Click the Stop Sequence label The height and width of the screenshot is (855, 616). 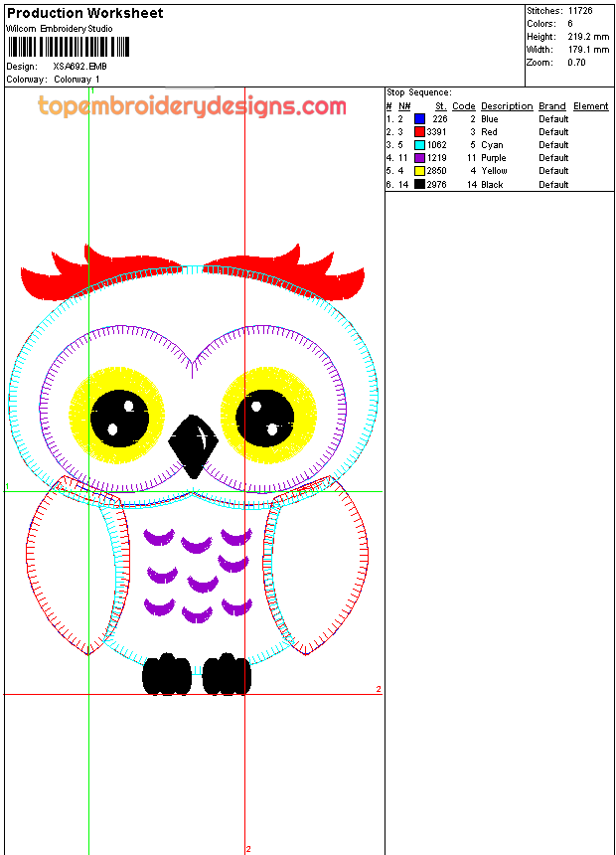coord(418,92)
